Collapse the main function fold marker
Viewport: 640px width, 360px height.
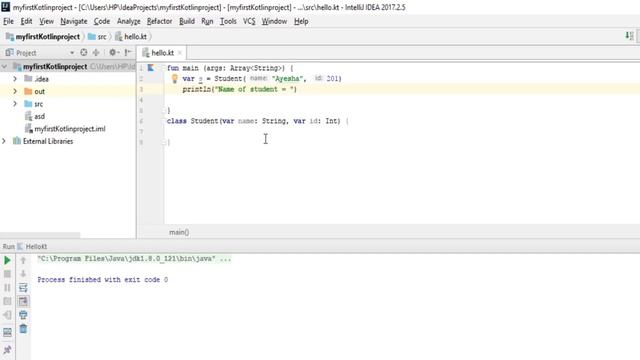pyautogui.click(x=163, y=68)
